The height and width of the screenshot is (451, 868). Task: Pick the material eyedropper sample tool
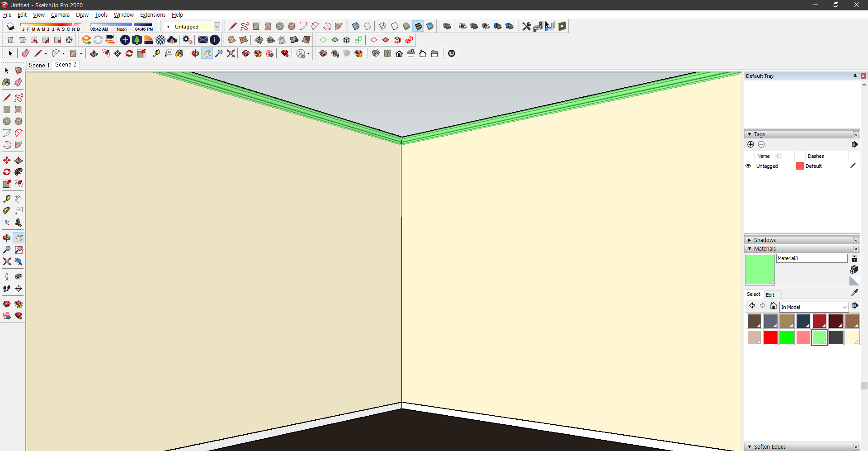tap(854, 293)
